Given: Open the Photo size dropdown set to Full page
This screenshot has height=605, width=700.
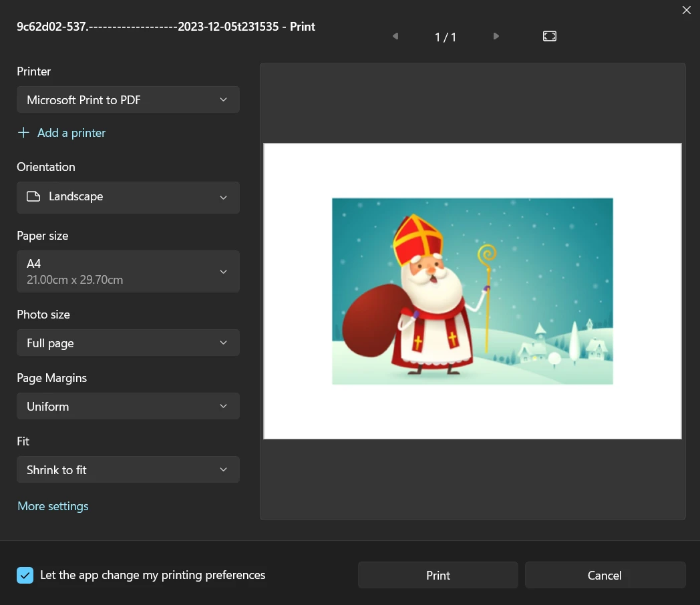Looking at the screenshot, I should pos(128,343).
